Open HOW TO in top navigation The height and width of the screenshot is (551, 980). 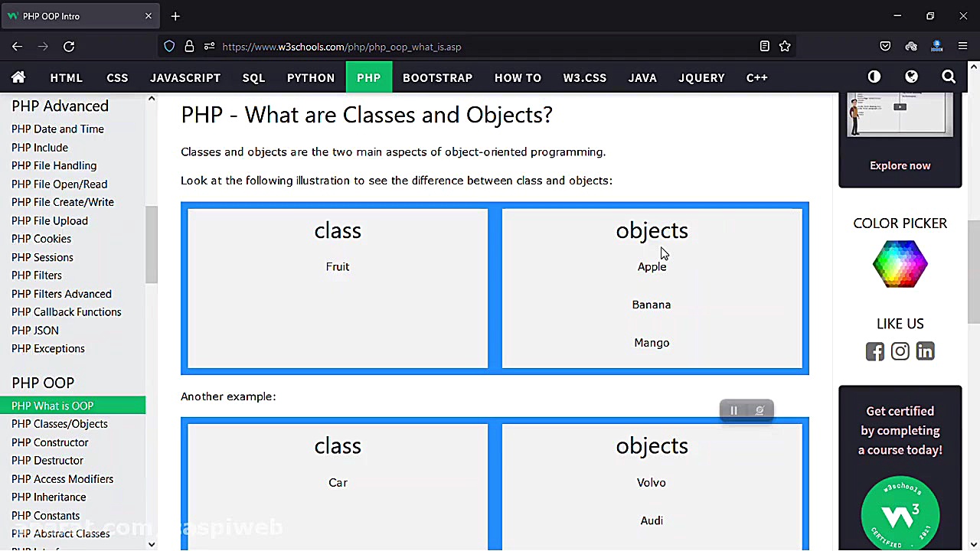click(518, 77)
